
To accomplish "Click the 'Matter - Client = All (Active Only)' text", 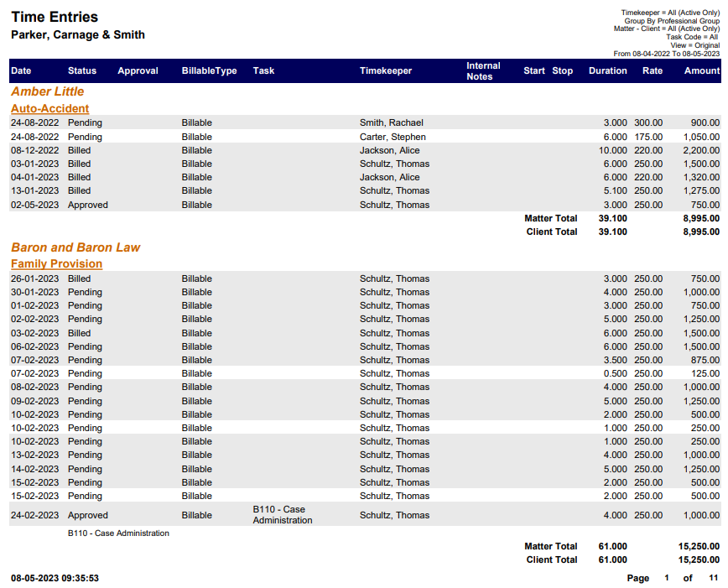I will click(x=667, y=29).
